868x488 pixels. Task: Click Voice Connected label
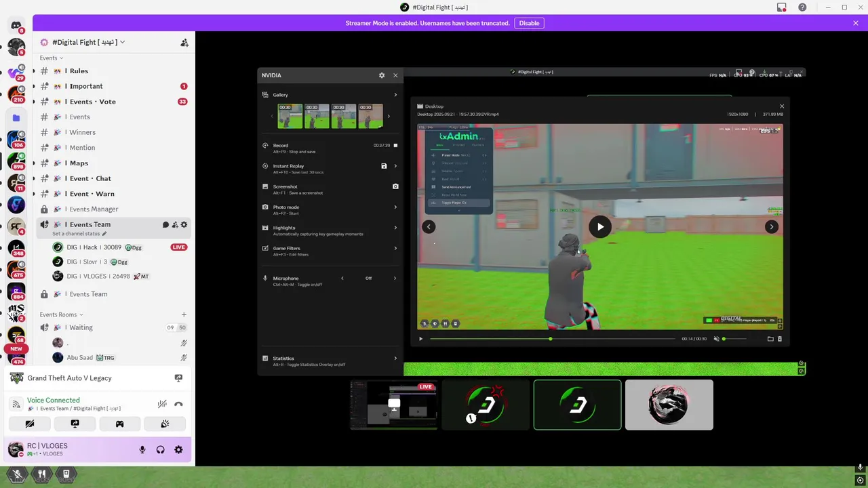point(54,400)
